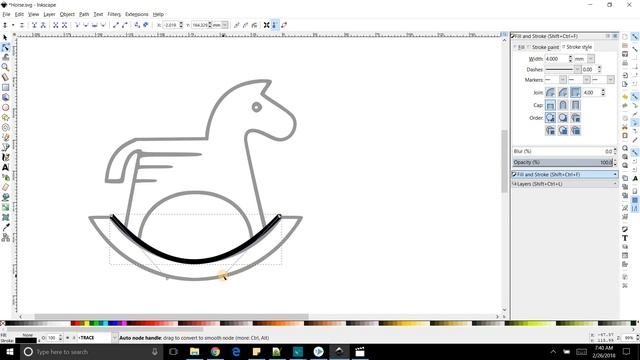Select the Node edit tool
This screenshot has height=360, width=640.
pyautogui.click(x=5, y=47)
